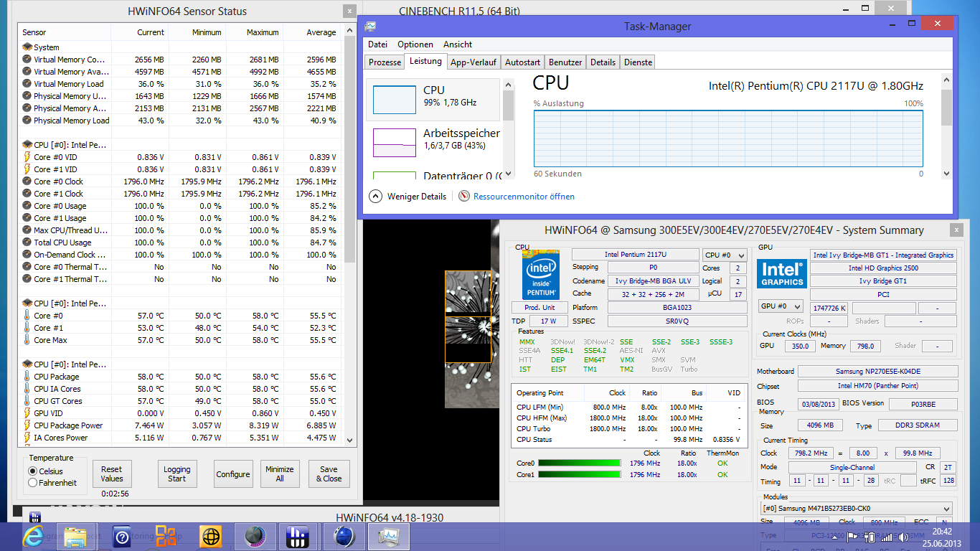Click the blue question mark taskbar icon
This screenshot has height=551, width=980.
point(121,536)
